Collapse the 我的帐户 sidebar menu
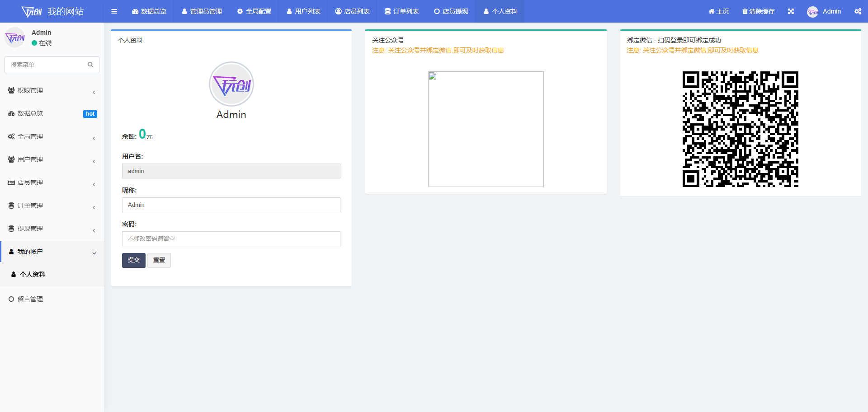868x412 pixels. point(52,252)
